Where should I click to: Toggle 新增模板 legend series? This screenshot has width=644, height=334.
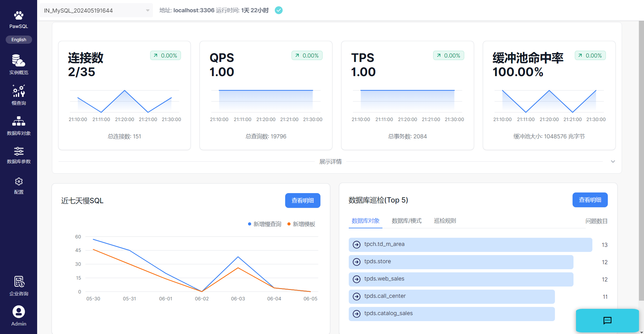[x=301, y=224]
